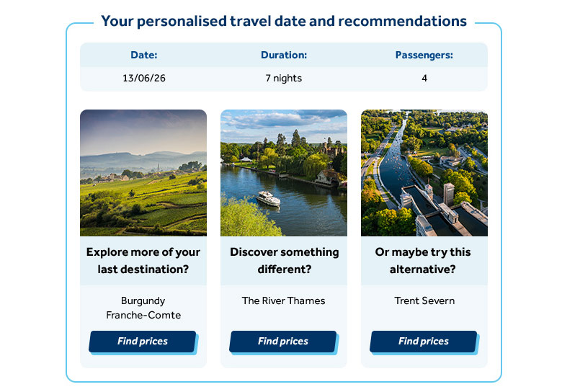Select the 7 nights duration value

284,78
